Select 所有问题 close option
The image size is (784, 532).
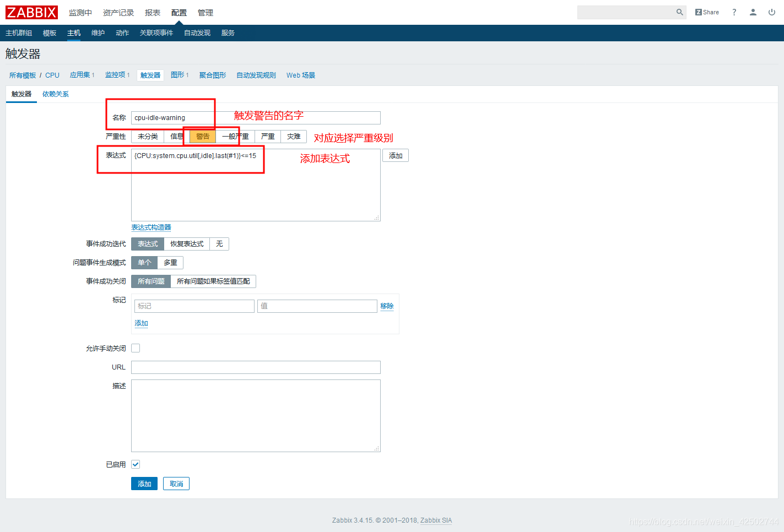[151, 281]
